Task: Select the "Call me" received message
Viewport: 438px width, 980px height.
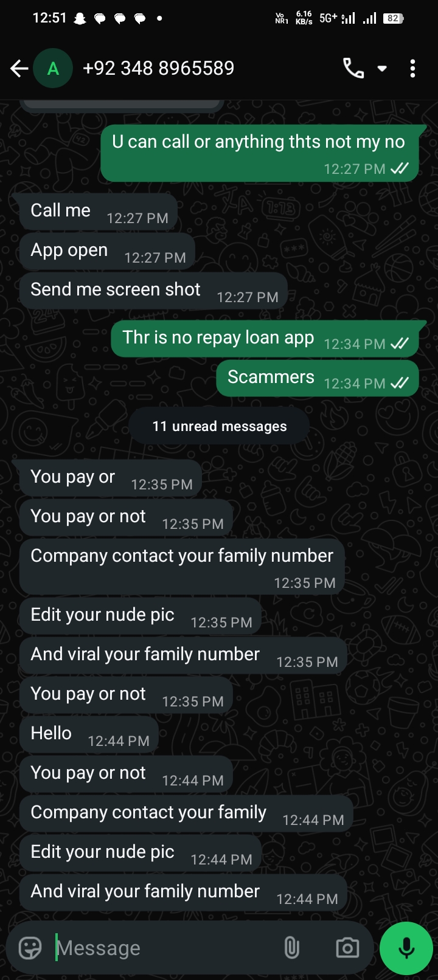Action: click(x=99, y=212)
